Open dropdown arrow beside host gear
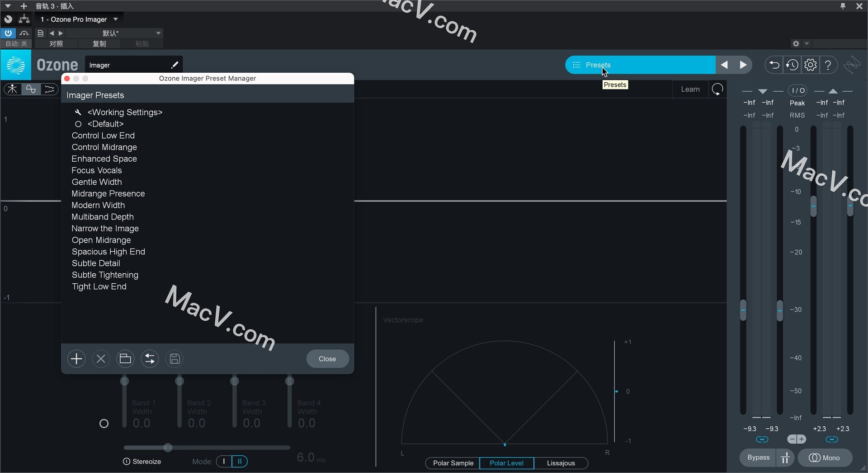This screenshot has width=868, height=473. coord(807,43)
